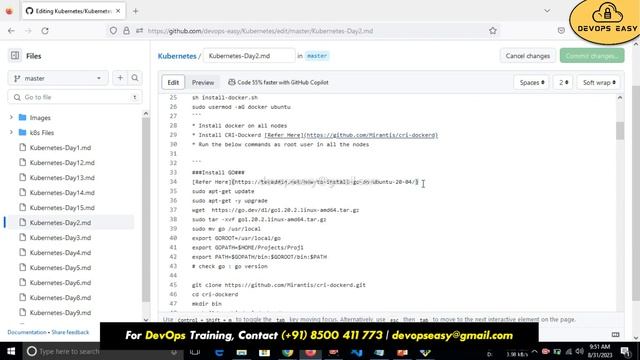Open Kubernetes-Day14.md in file tree
The image size is (640, 360).
62,193
